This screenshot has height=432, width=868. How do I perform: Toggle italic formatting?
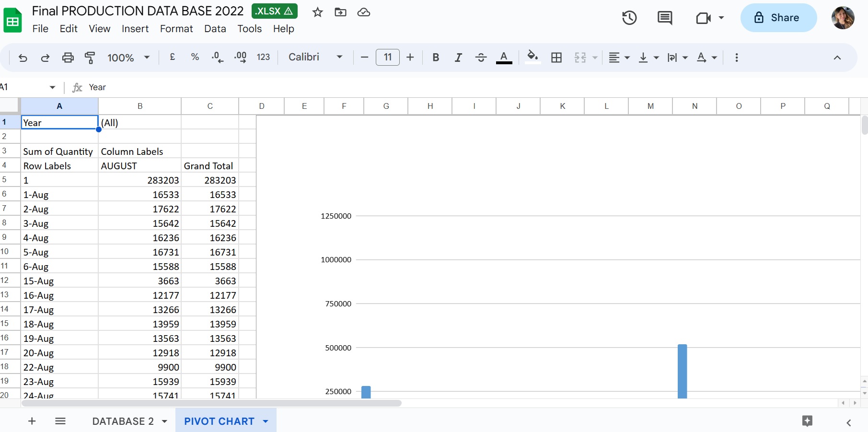[x=458, y=58]
